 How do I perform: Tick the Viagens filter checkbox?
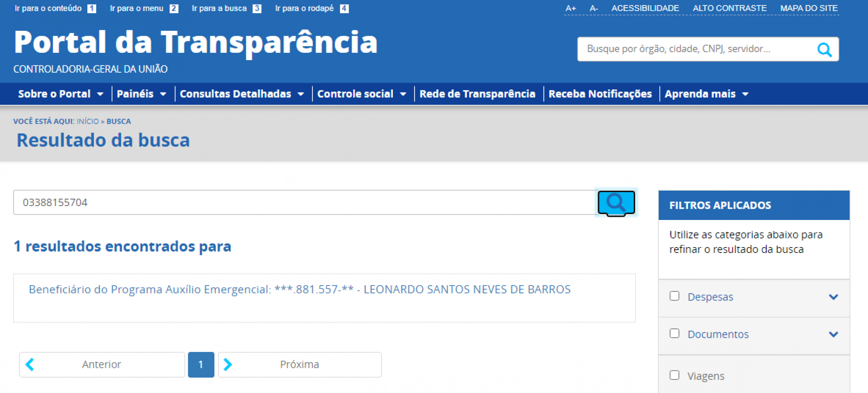[x=675, y=375]
